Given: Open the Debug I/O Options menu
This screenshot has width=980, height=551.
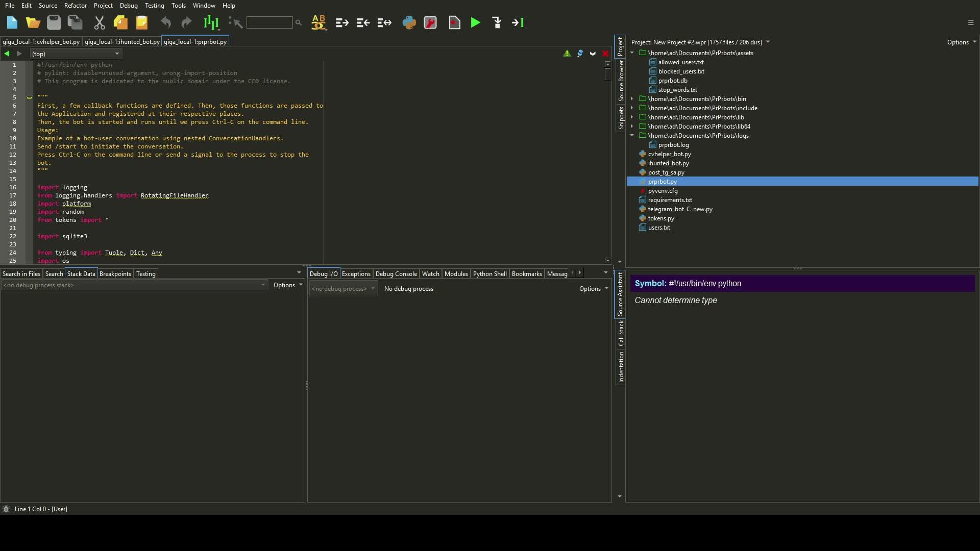Looking at the screenshot, I should pyautogui.click(x=594, y=289).
